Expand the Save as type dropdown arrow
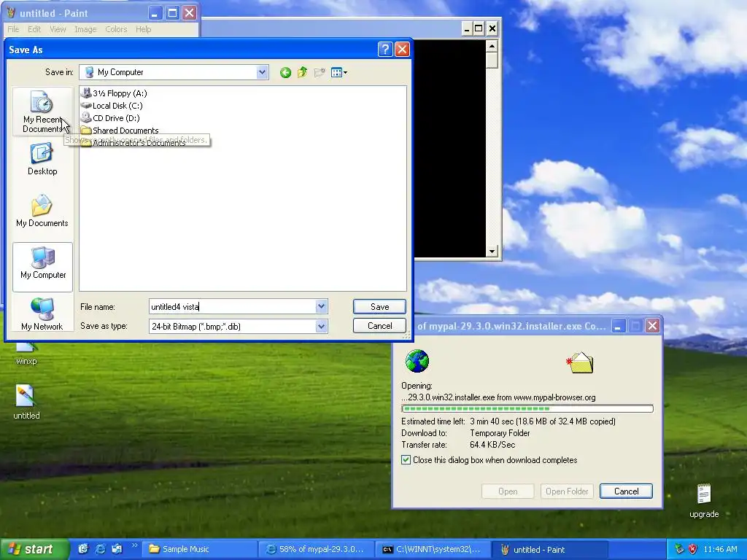The height and width of the screenshot is (560, 747). pos(321,326)
